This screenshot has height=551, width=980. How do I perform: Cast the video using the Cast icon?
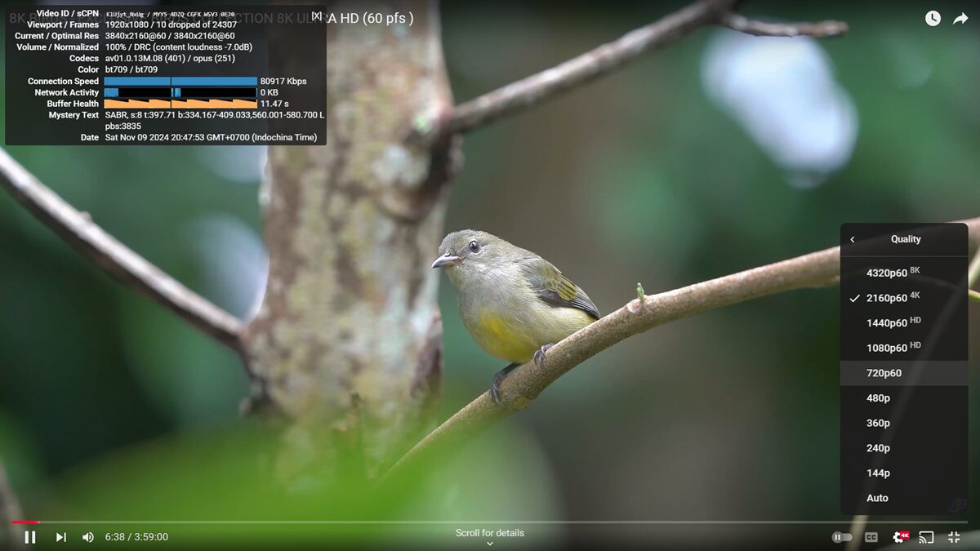[926, 537]
